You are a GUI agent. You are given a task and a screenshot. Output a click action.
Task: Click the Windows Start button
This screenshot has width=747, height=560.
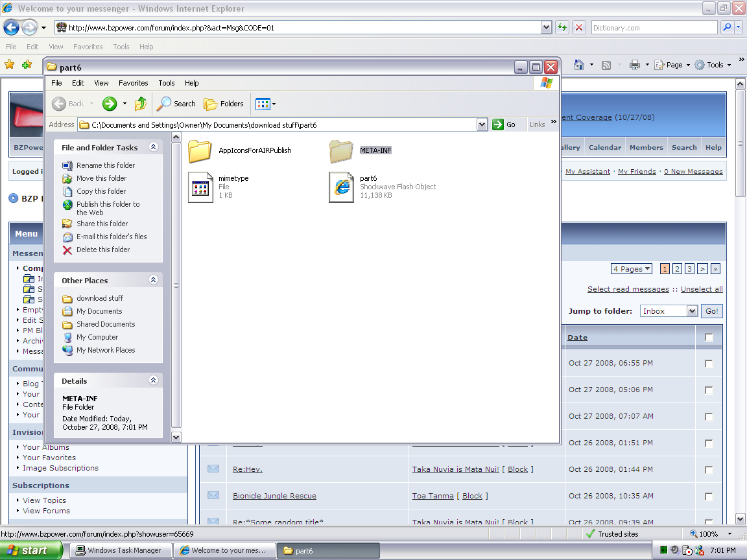[30, 550]
